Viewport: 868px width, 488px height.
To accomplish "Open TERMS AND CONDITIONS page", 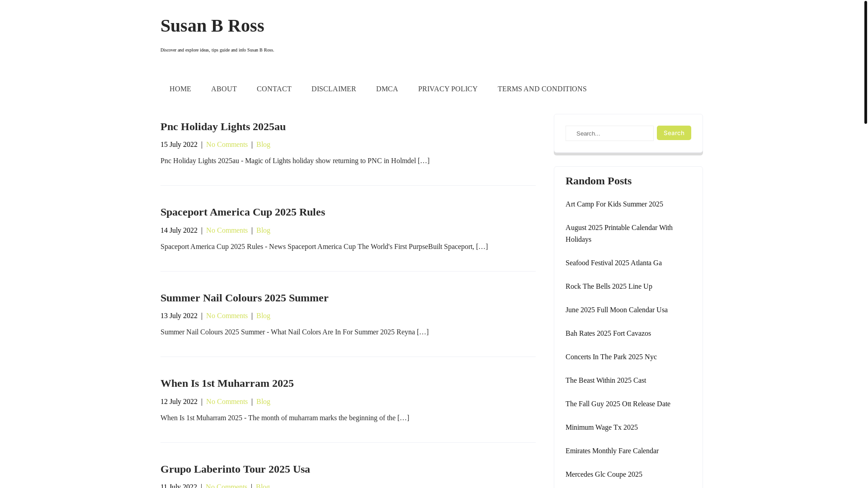I will tap(542, 89).
